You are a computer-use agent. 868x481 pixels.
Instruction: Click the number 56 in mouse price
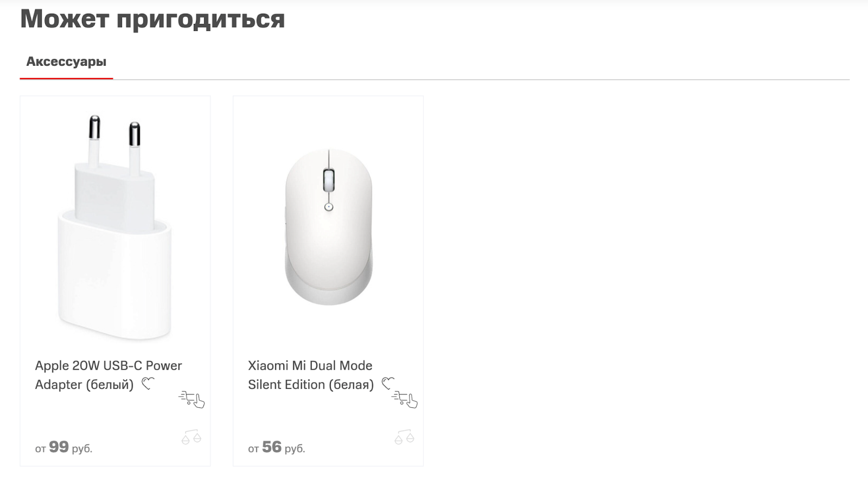pos(272,447)
